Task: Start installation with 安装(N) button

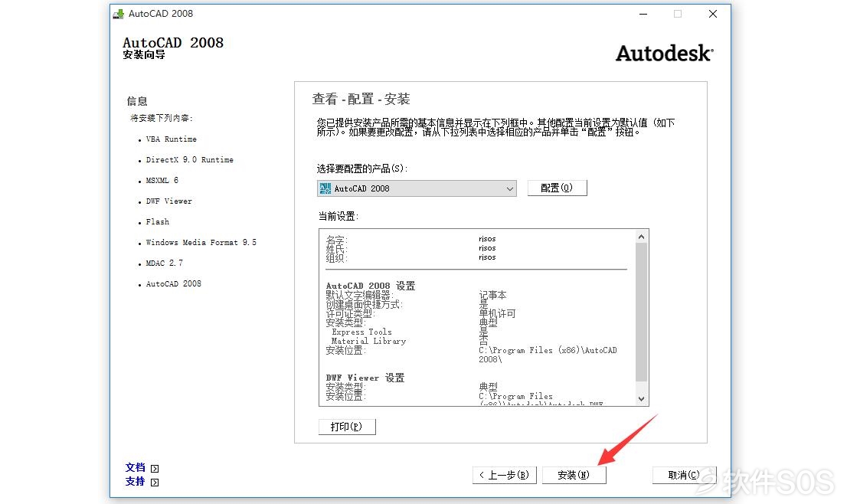Action: point(574,476)
